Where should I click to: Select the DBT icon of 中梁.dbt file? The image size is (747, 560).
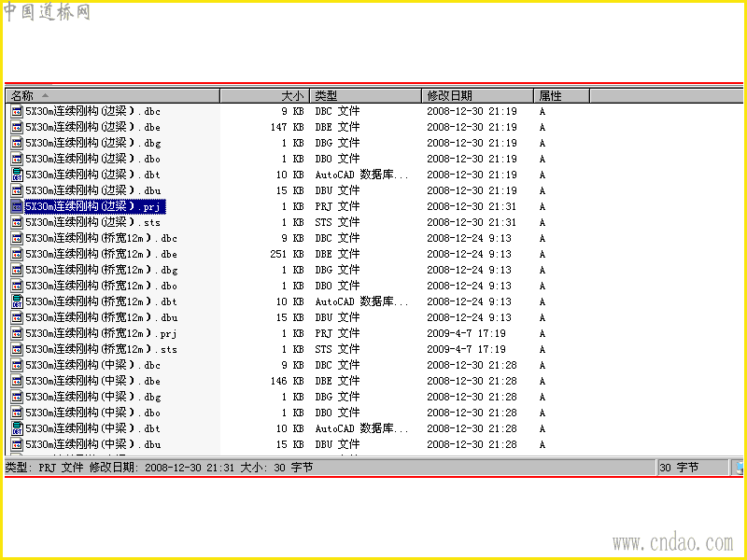[17, 428]
